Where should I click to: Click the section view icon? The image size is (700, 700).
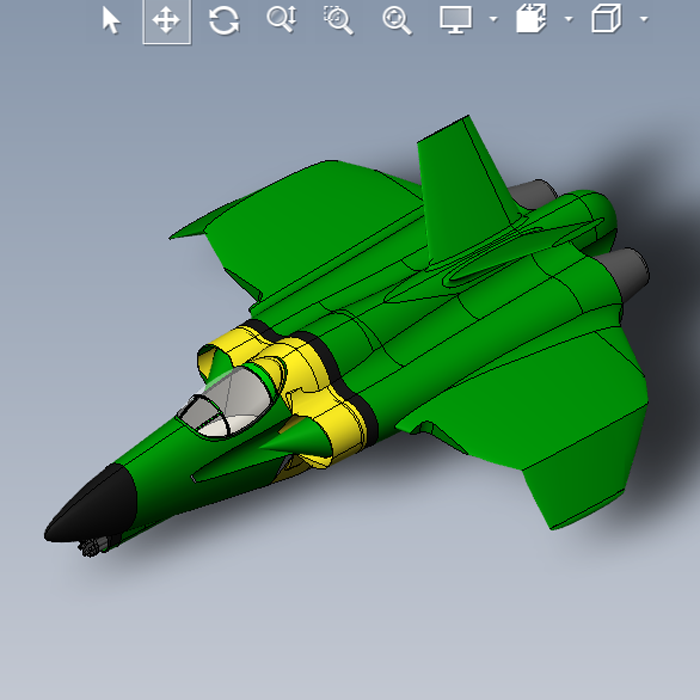click(x=531, y=19)
